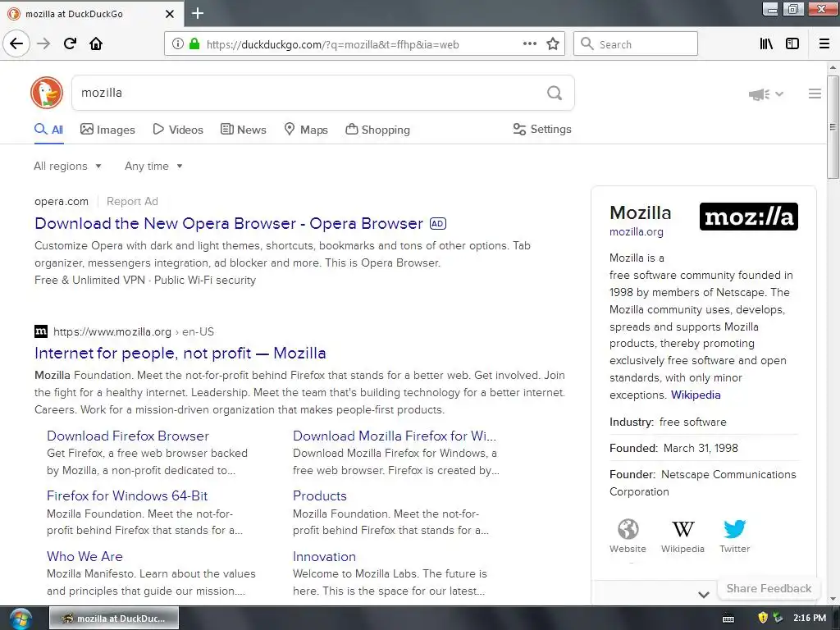Show site information icon in address bar

(177, 44)
